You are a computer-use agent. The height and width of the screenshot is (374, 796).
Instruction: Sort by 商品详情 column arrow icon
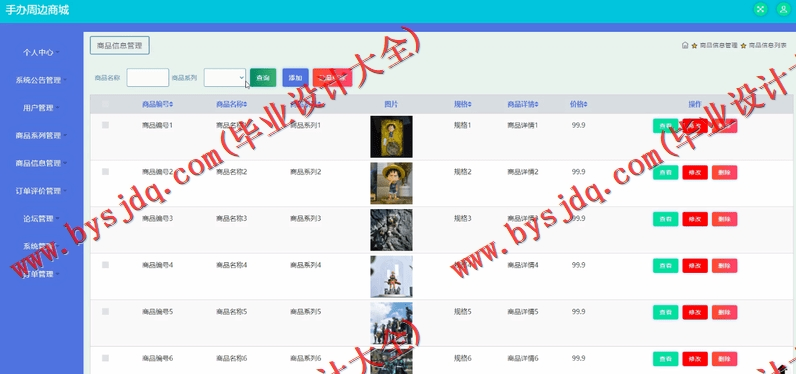(536, 105)
